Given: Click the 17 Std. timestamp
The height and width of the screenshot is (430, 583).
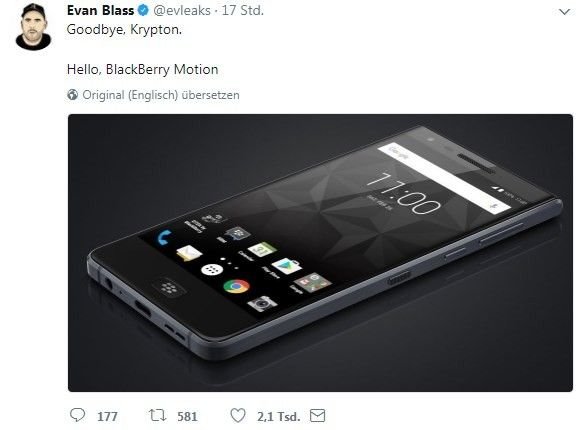Looking at the screenshot, I should (242, 10).
